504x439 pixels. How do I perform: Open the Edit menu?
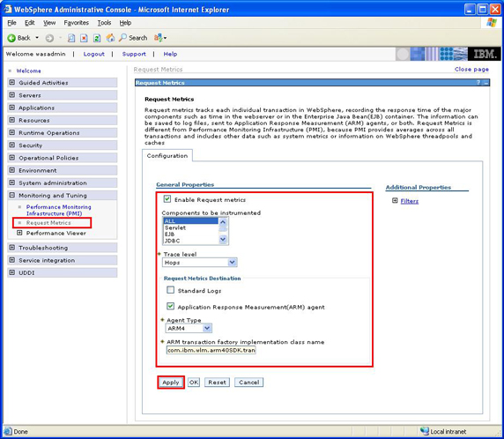point(30,23)
